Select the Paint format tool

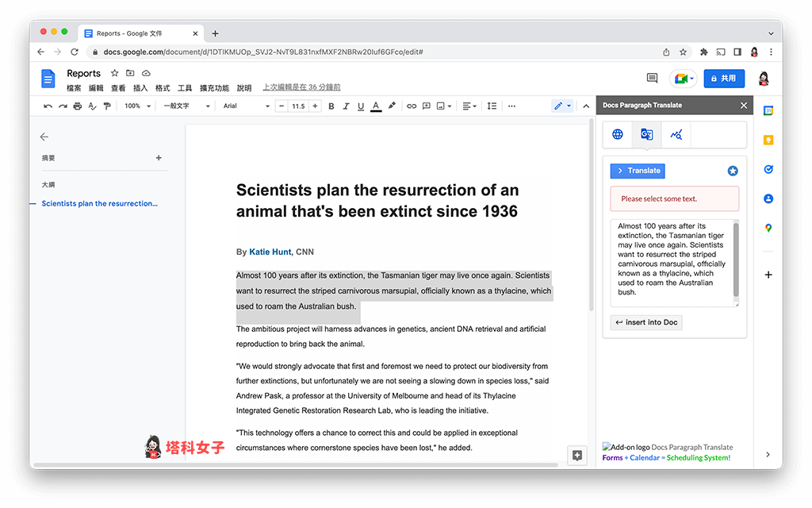coord(107,106)
